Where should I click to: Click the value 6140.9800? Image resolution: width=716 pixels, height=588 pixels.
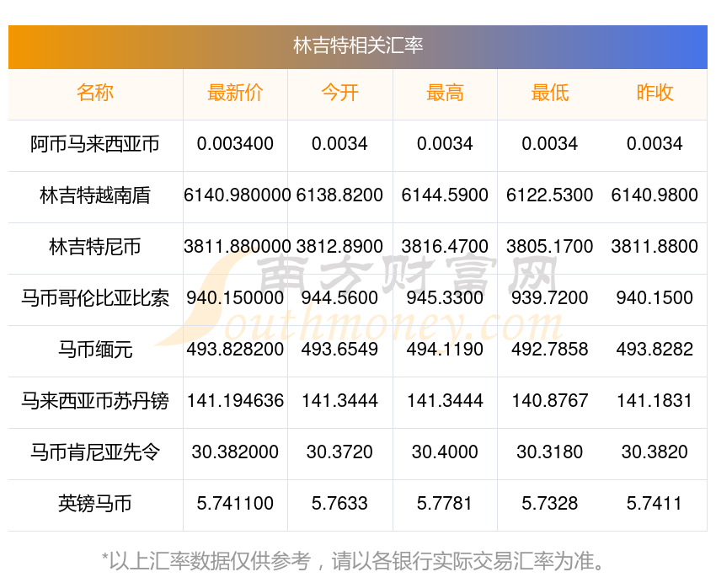pos(655,195)
